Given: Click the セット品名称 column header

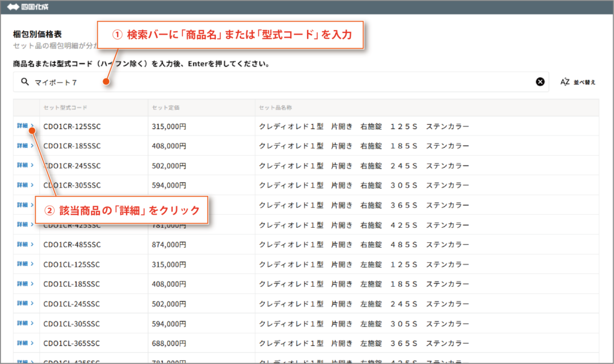Looking at the screenshot, I should click(275, 108).
